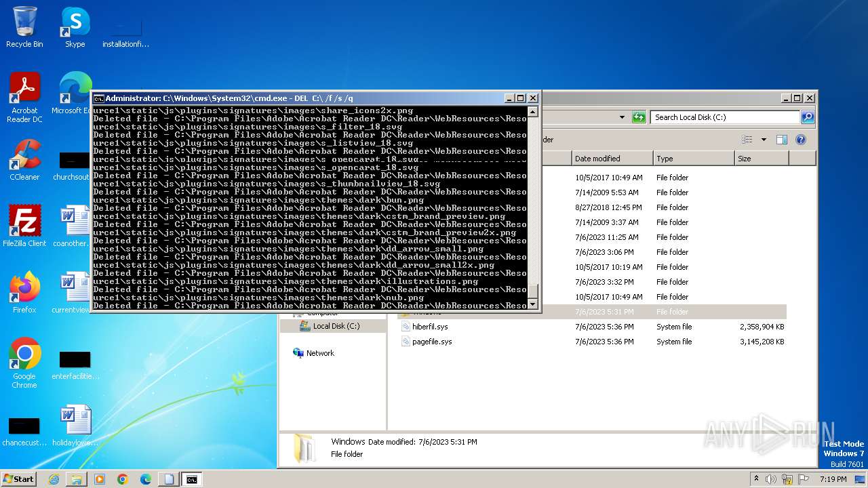Select the installationfi... desktop file
Screen dimensions: 868x488
tap(125, 31)
